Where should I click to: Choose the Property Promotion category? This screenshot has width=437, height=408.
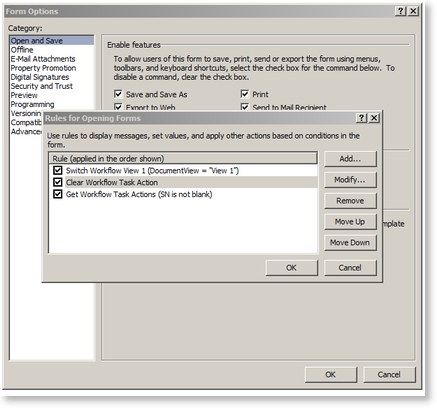(x=43, y=68)
